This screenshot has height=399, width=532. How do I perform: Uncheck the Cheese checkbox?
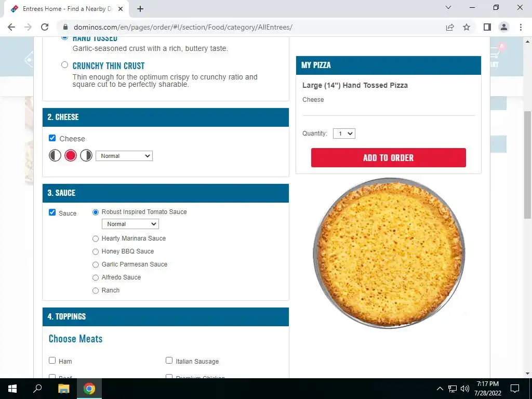point(52,138)
